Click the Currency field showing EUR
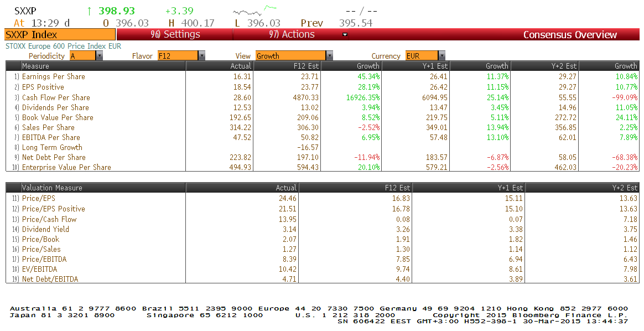 click(x=422, y=56)
